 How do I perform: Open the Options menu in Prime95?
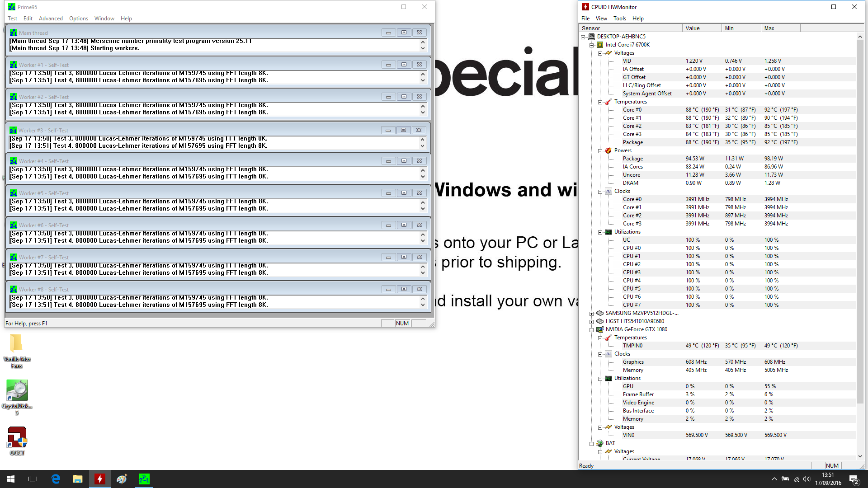coord(79,19)
